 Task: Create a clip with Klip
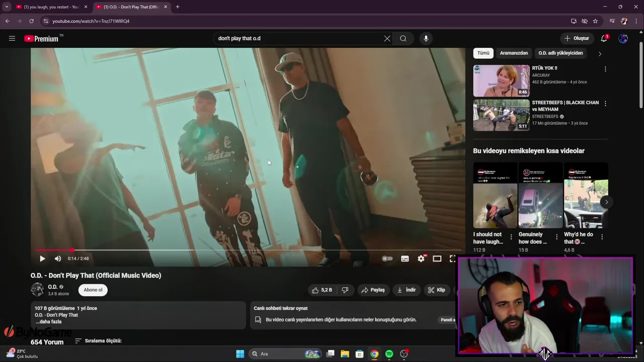pos(436,290)
